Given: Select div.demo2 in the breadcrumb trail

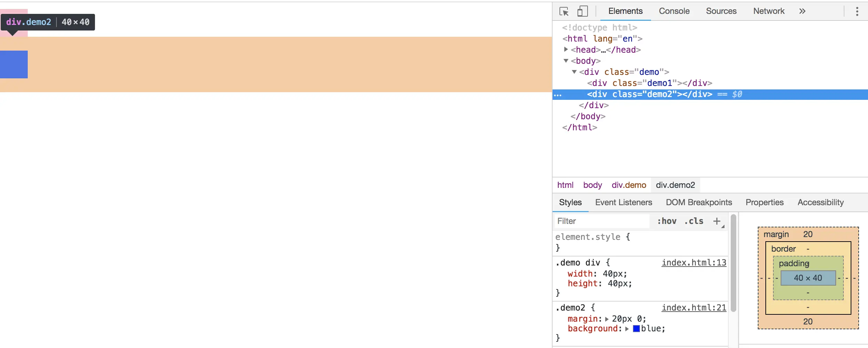Looking at the screenshot, I should 675,185.
